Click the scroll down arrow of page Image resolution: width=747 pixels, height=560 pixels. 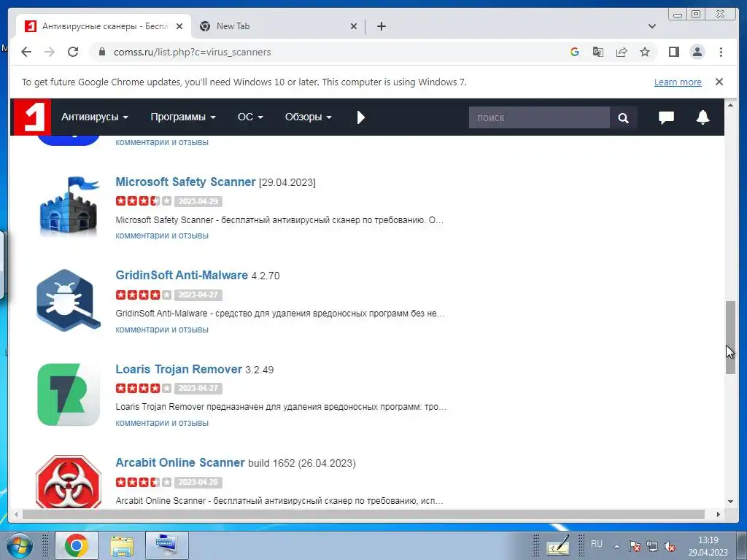click(730, 502)
